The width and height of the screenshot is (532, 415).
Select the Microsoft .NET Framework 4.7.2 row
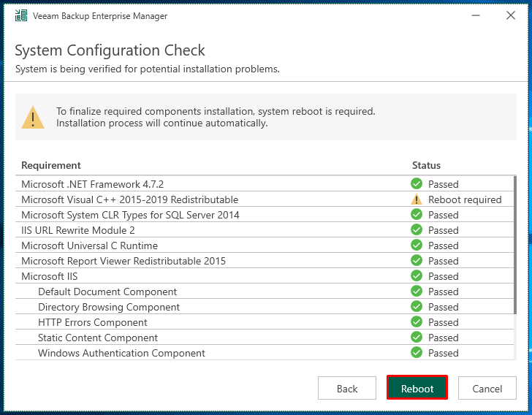click(x=265, y=183)
